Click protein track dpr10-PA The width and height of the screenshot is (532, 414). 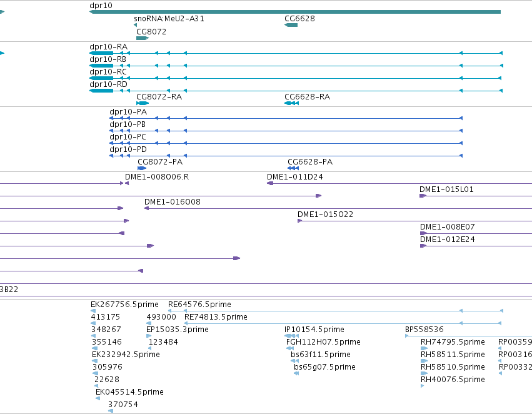(286, 118)
